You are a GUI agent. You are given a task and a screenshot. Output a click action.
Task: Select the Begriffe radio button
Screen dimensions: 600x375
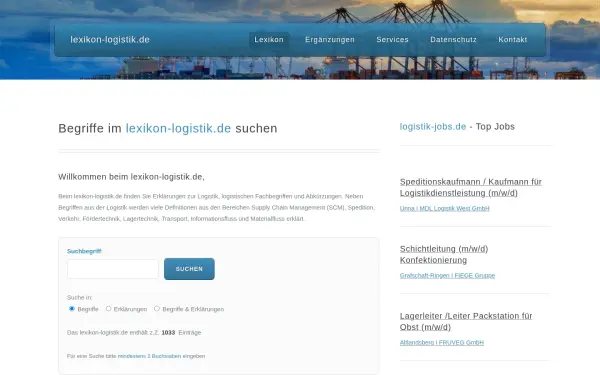(x=72, y=308)
